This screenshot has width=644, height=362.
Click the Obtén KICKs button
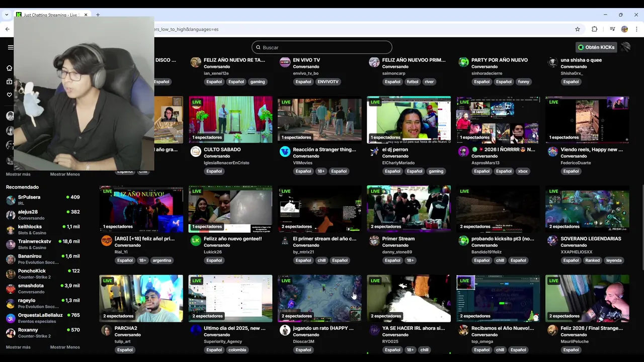click(596, 47)
